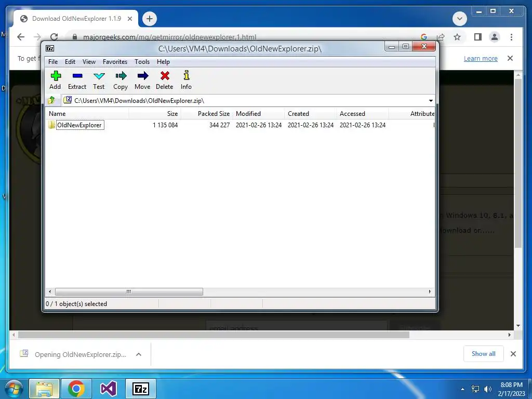Screen dimensions: 532x399
Task: Reload the Chrome page
Action: pos(54,37)
